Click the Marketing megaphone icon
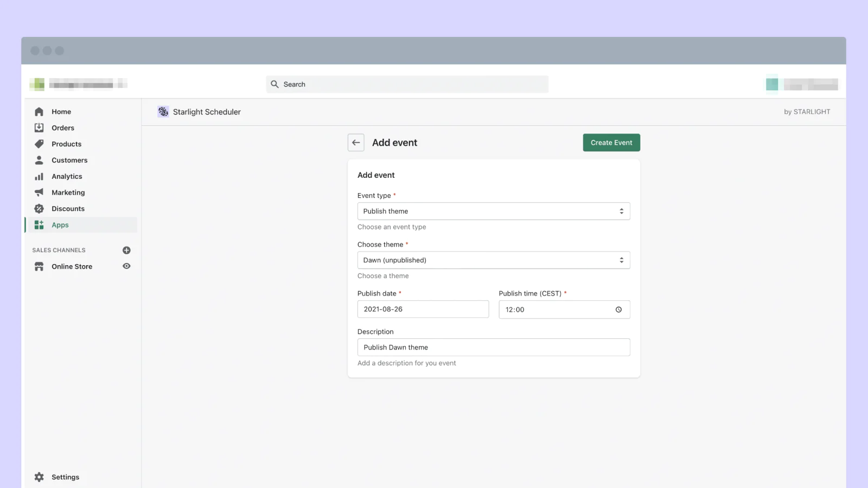This screenshot has width=868, height=488. click(39, 192)
